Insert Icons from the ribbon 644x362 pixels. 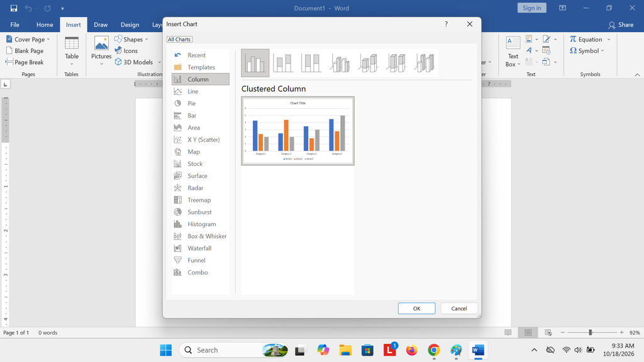pyautogui.click(x=126, y=51)
